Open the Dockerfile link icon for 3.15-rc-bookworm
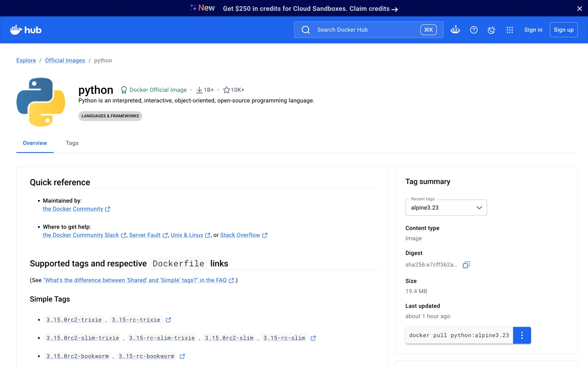The height and width of the screenshot is (368, 588). pos(182,357)
